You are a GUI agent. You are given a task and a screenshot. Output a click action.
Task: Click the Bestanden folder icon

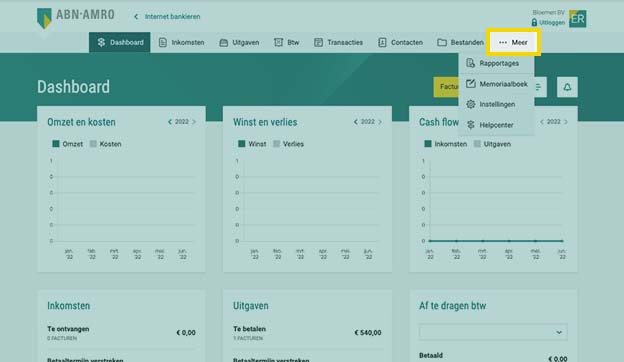click(x=442, y=42)
